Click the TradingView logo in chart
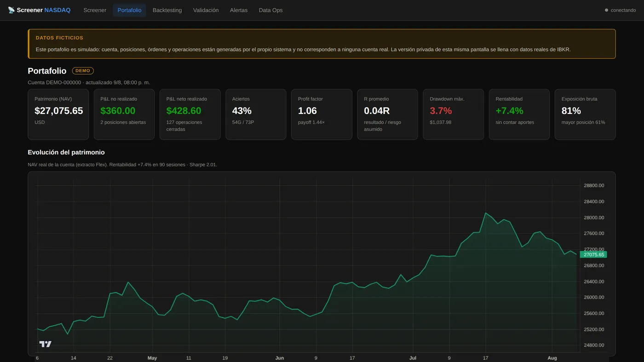This screenshot has width=644, height=362. coord(45,344)
